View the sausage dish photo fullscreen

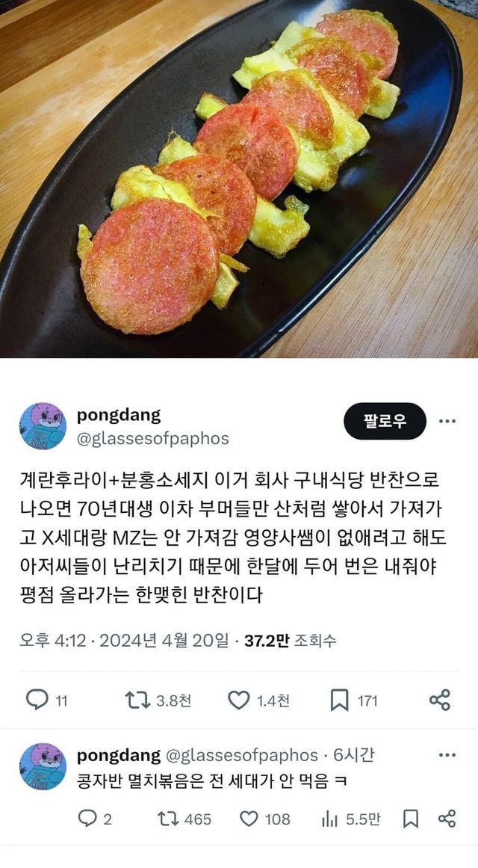239,179
